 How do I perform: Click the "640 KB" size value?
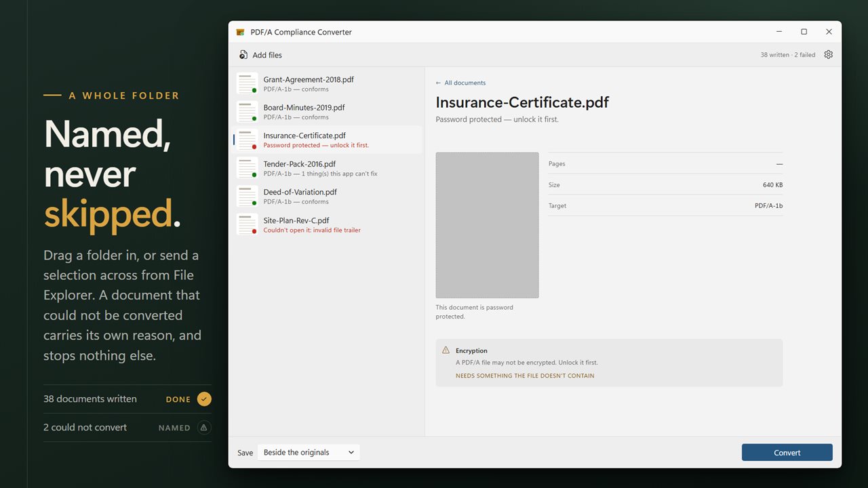tap(773, 185)
